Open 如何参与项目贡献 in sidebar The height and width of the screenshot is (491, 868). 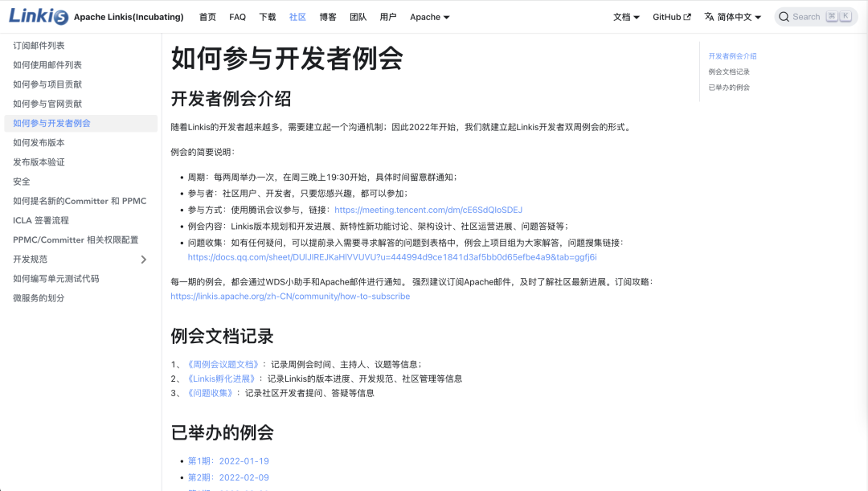(81, 84)
